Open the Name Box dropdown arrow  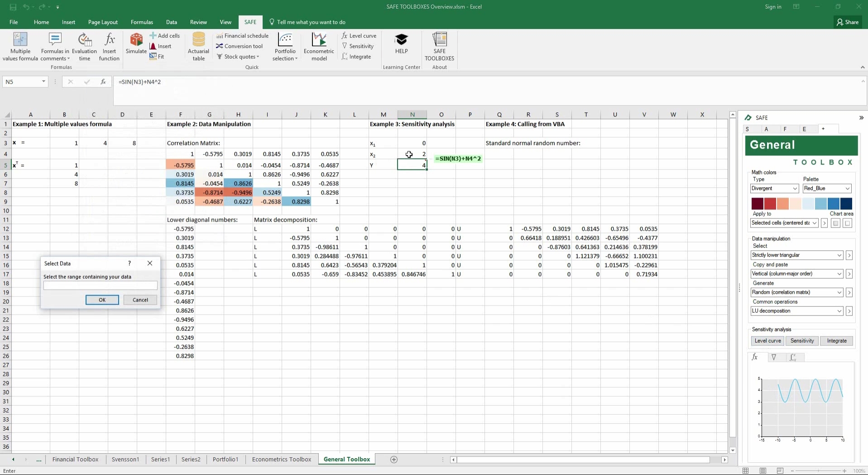coord(43,82)
